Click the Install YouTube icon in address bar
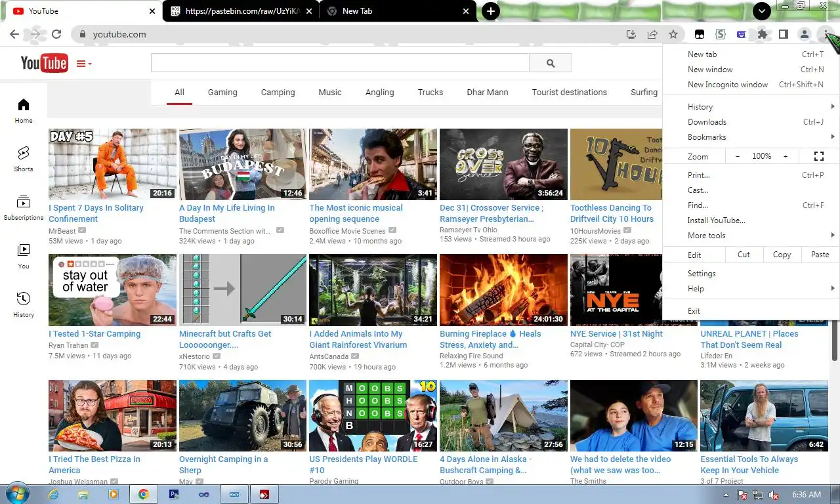840x504 pixels. click(631, 34)
